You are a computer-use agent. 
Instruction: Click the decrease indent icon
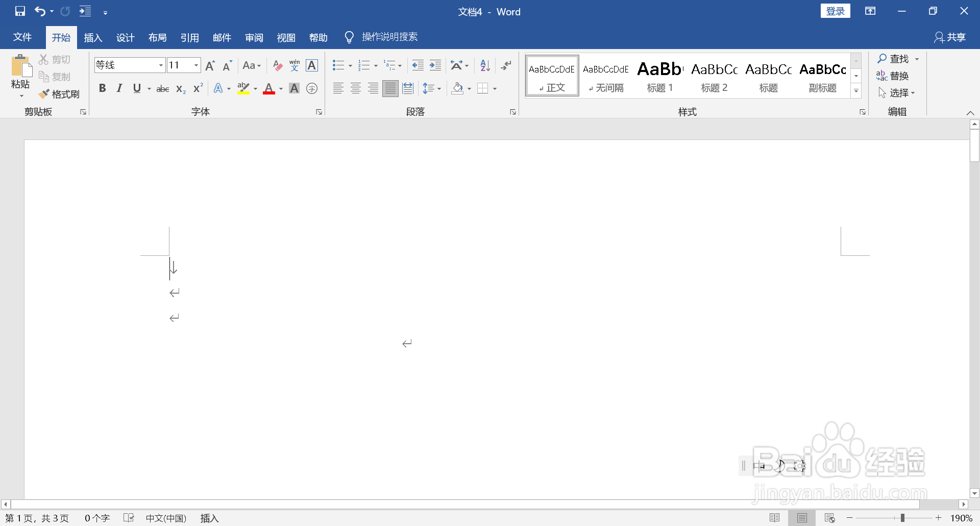pos(418,65)
